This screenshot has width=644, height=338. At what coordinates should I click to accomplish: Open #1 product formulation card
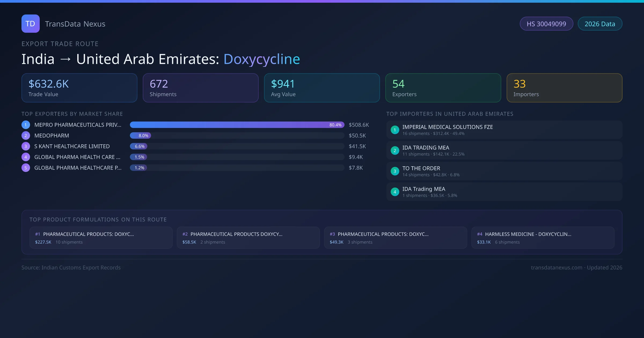point(101,238)
